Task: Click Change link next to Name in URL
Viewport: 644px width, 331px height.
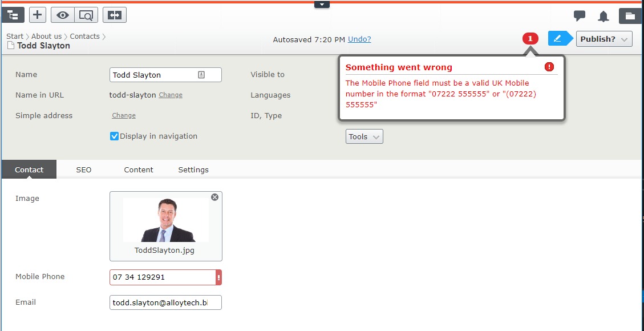Action: click(x=171, y=95)
